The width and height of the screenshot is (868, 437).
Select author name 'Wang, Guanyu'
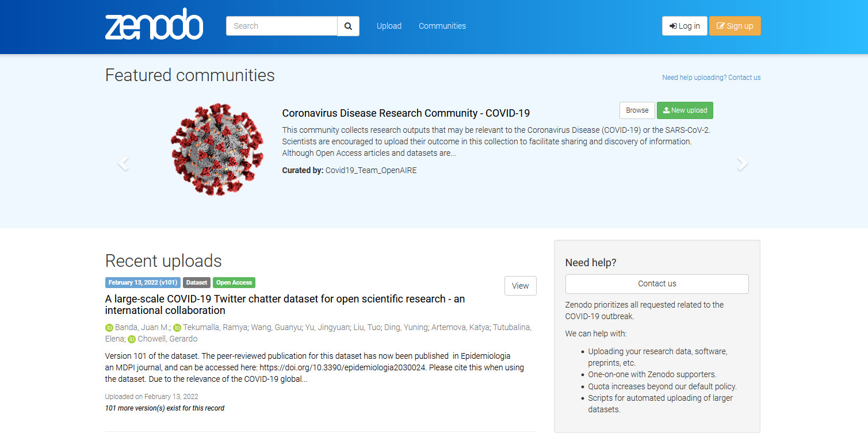click(276, 328)
